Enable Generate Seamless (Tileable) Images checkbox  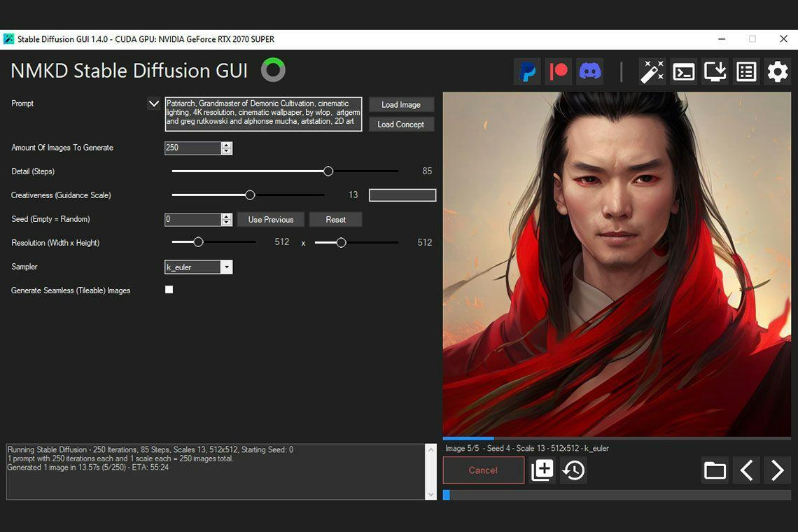click(x=169, y=290)
